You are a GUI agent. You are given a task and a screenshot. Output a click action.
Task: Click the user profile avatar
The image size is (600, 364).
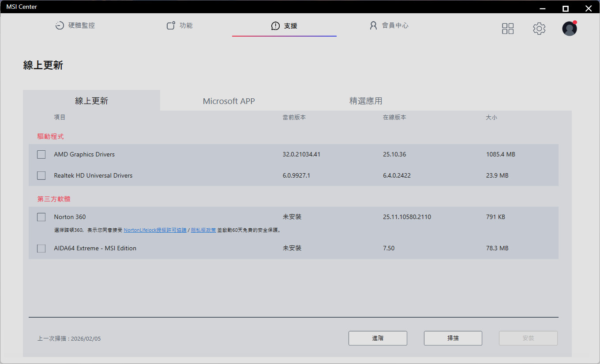[569, 29]
